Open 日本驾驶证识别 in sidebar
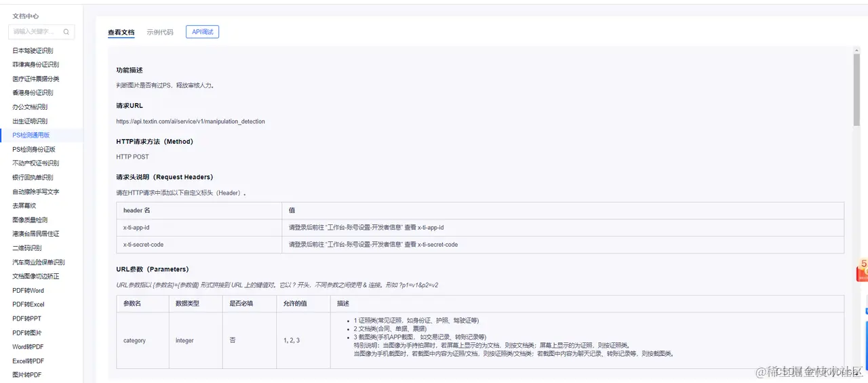868x383 pixels. [33, 50]
